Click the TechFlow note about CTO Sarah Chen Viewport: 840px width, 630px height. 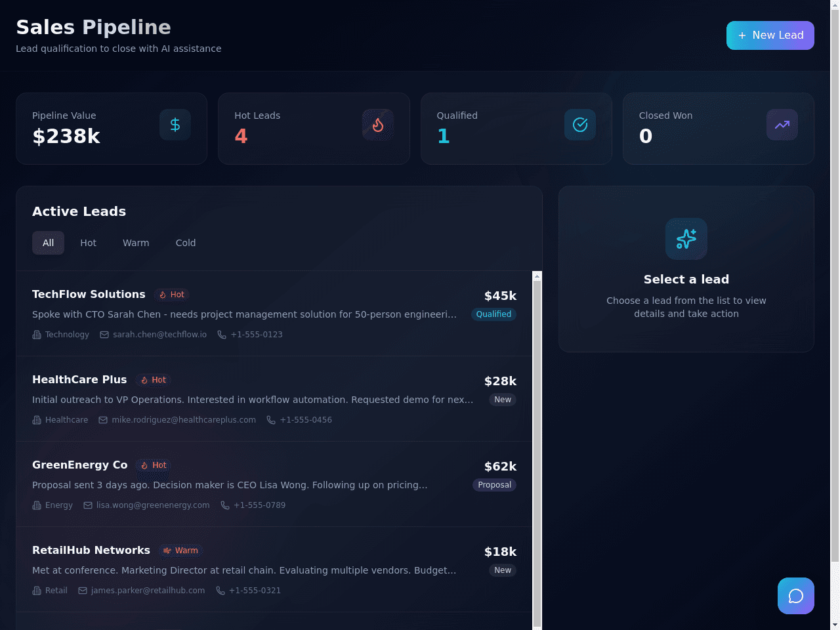click(244, 314)
